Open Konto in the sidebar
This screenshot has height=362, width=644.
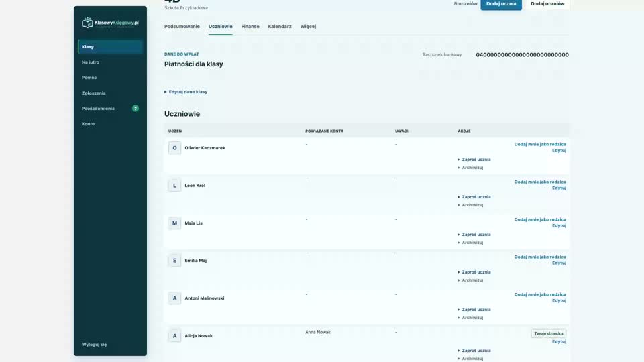(x=88, y=124)
